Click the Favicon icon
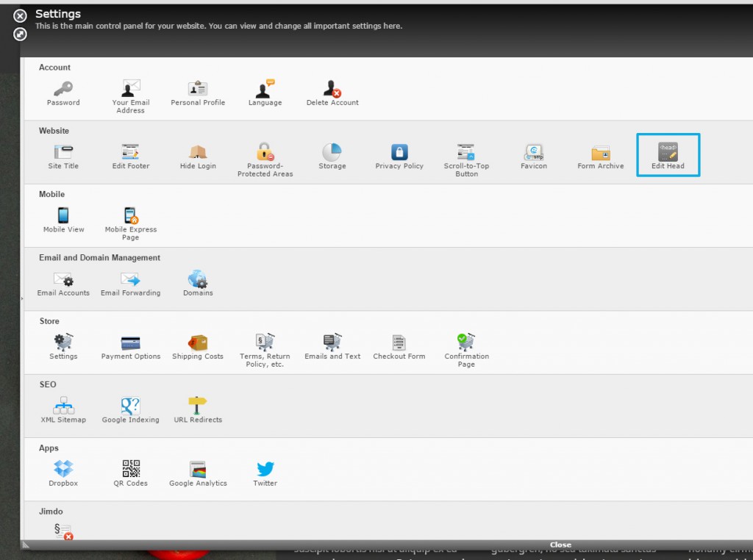Viewport: 753px width, 560px height. [534, 153]
